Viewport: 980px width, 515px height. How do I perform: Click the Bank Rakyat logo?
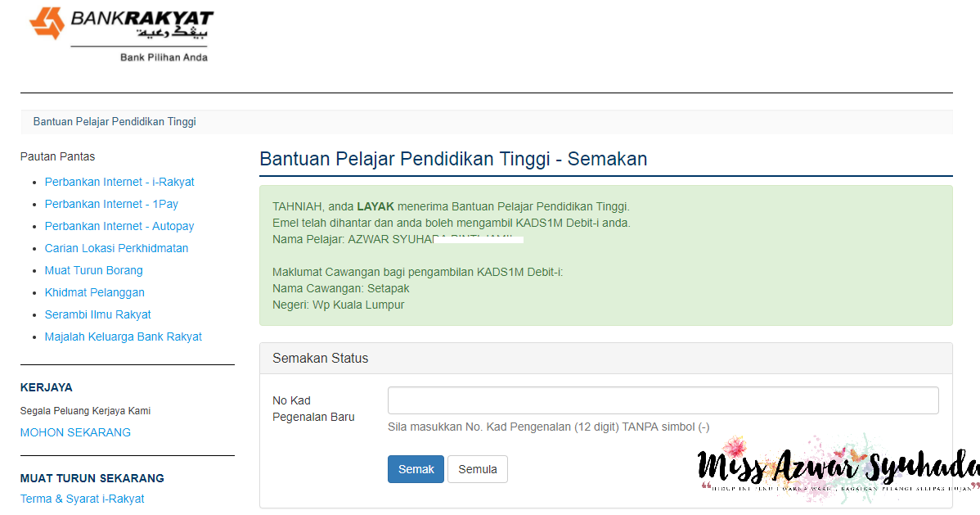tap(121, 34)
